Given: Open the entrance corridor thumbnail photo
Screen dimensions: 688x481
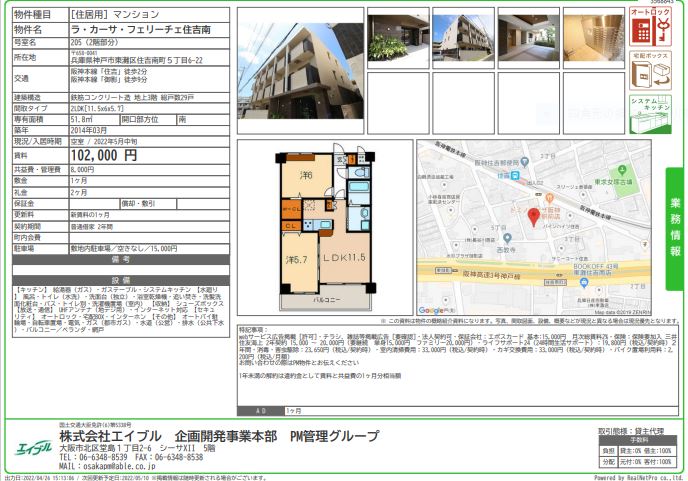Looking at the screenshot, I should 529,38.
